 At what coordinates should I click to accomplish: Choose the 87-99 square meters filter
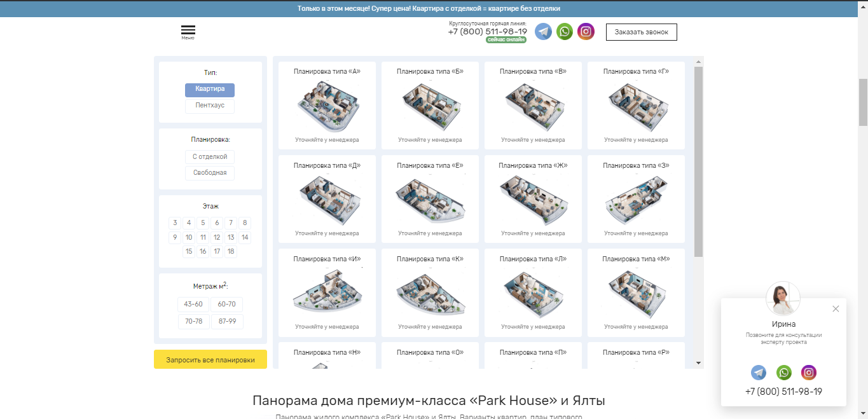(227, 321)
